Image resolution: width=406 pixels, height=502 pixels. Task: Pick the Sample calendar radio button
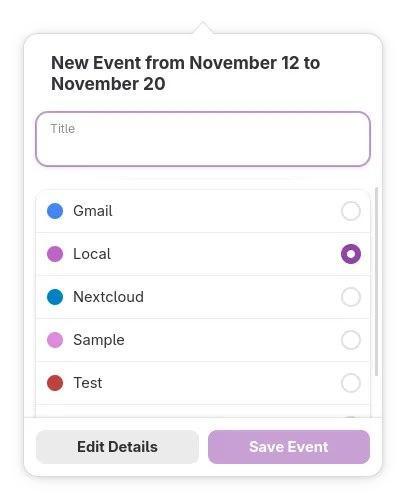pyautogui.click(x=351, y=340)
